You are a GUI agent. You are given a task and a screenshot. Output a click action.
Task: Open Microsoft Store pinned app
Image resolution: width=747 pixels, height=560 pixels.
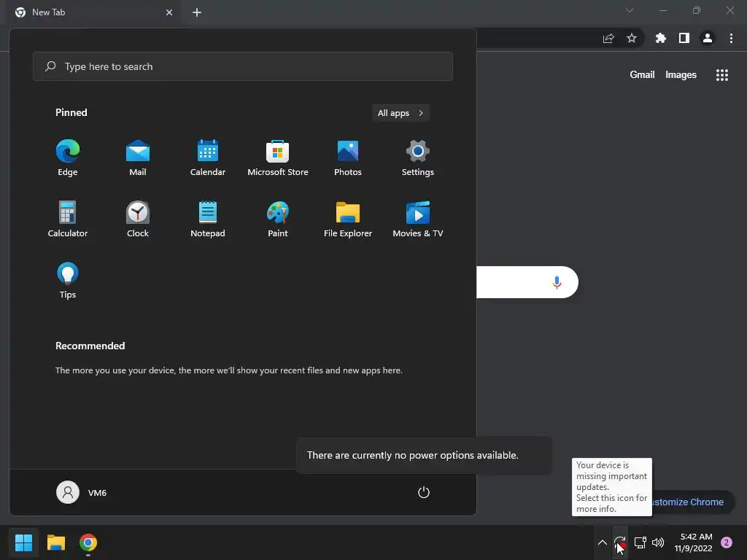click(x=278, y=158)
